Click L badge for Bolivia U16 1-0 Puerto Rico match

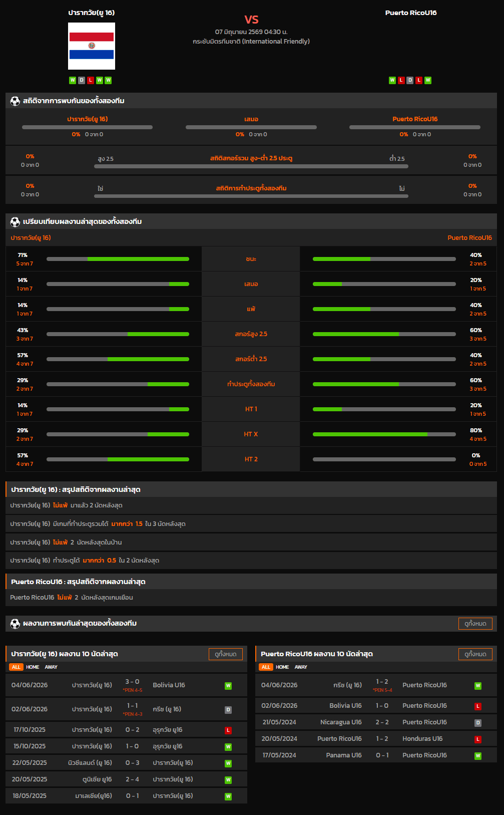[x=478, y=706]
